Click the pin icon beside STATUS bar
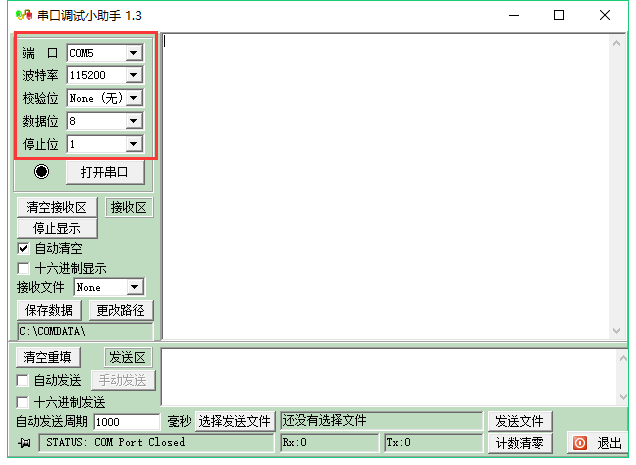The height and width of the screenshot is (465, 636). (x=24, y=443)
